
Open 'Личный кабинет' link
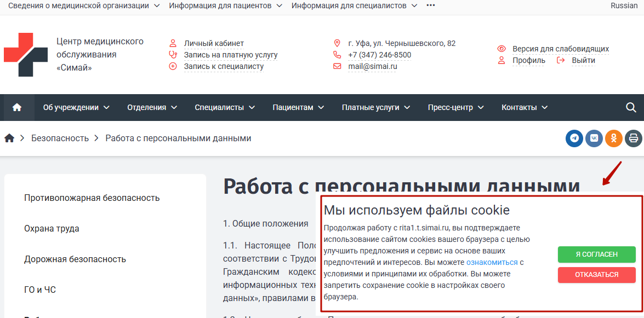tap(214, 43)
